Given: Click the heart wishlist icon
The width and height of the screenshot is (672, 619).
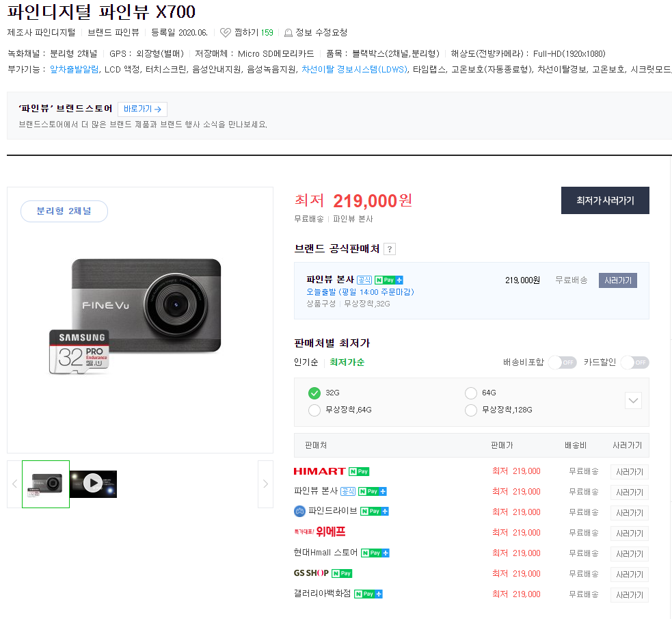Looking at the screenshot, I should click(x=226, y=33).
